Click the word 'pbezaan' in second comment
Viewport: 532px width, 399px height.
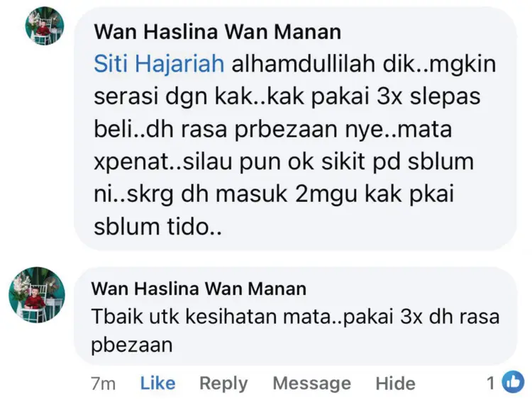tap(132, 346)
